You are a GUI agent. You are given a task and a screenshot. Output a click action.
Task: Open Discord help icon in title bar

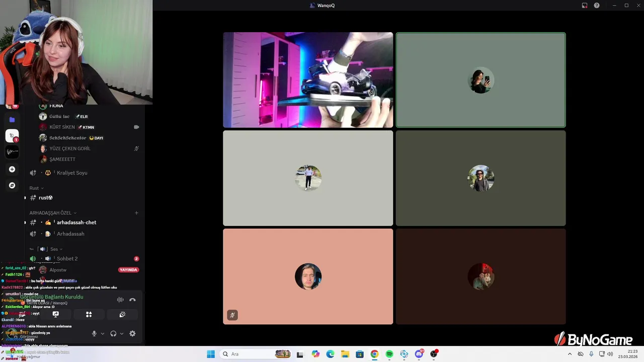pos(597,6)
